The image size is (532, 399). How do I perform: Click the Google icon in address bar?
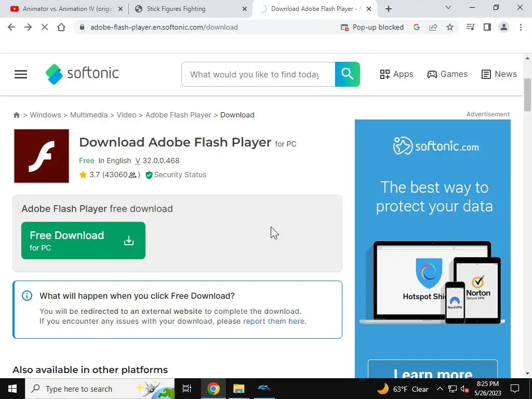pos(416,27)
